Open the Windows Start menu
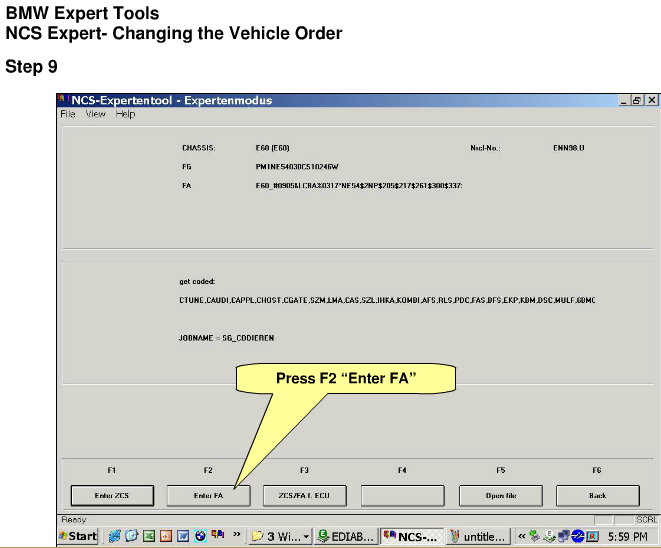 [x=78, y=536]
